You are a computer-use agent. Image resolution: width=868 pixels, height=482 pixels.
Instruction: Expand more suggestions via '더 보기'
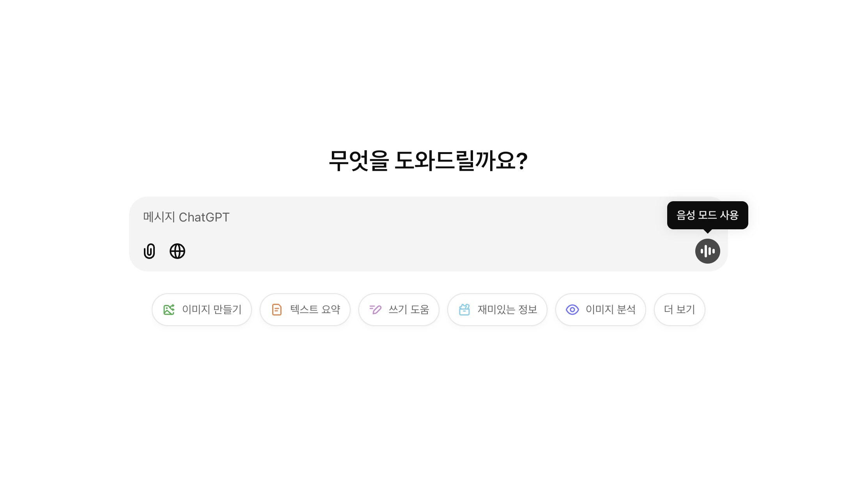pyautogui.click(x=679, y=309)
